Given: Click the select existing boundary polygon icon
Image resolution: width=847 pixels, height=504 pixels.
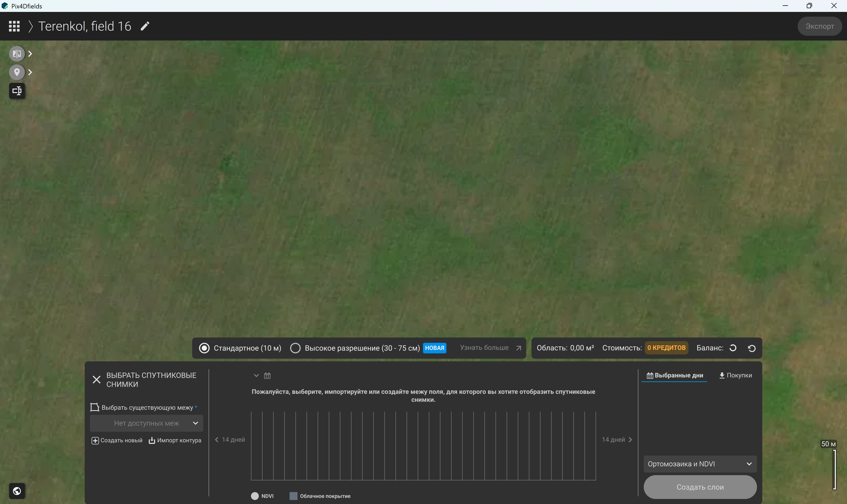Looking at the screenshot, I should (x=94, y=407).
